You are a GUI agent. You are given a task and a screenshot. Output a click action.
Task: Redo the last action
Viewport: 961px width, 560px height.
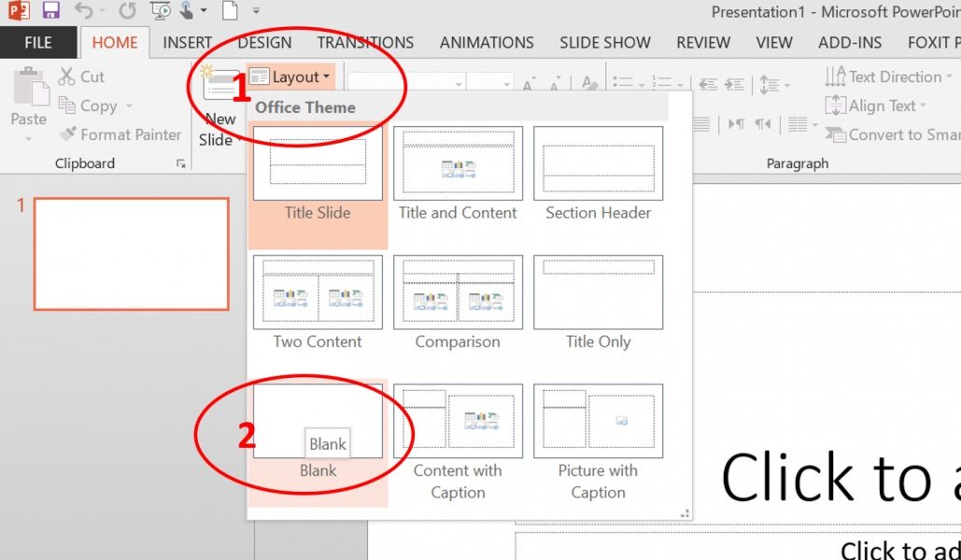click(x=127, y=11)
